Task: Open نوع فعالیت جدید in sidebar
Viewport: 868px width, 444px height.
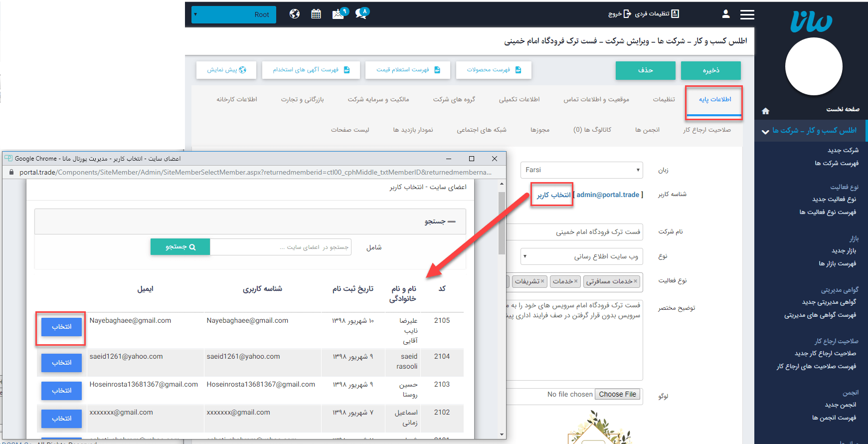Action: 834,199
